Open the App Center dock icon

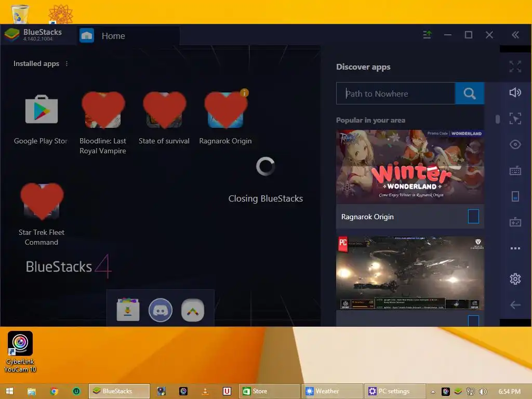(128, 310)
